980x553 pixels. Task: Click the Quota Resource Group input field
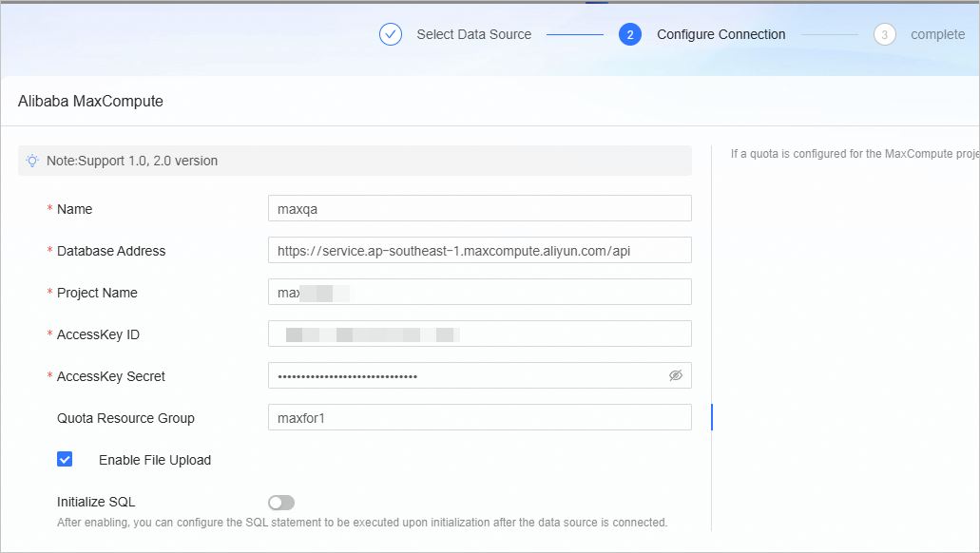(480, 417)
